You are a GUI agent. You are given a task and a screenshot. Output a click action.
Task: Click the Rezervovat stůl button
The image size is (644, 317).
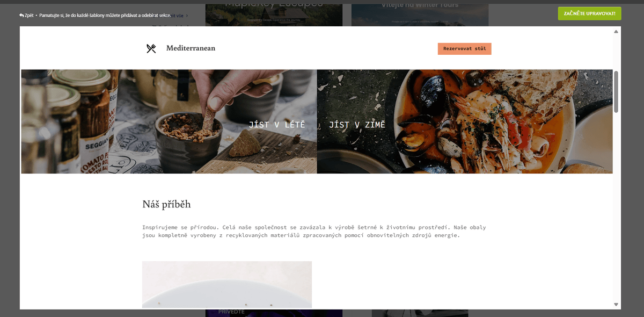coord(465,49)
